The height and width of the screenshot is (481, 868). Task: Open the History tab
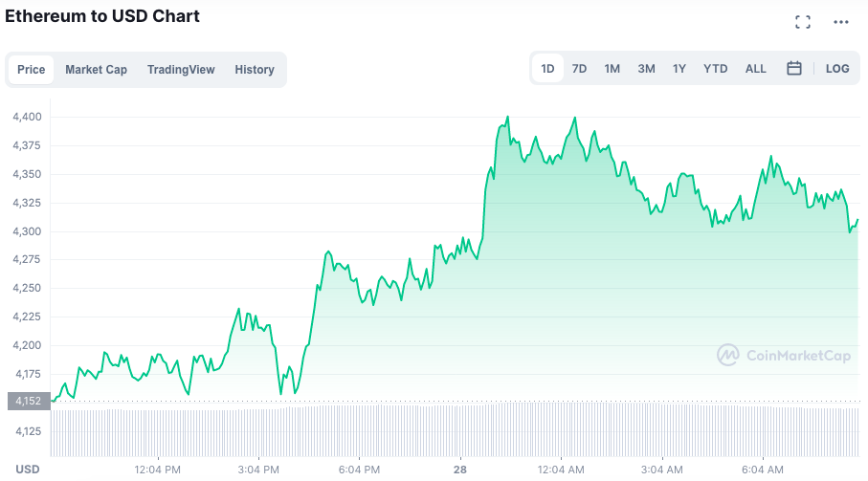pyautogui.click(x=255, y=70)
